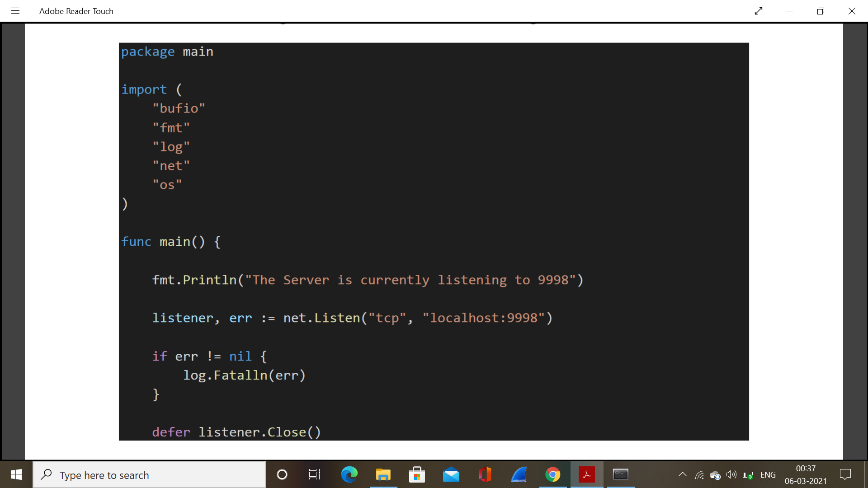Select the Adobe Reader taskbar icon
Screen dimensions: 868x488
pos(586,474)
